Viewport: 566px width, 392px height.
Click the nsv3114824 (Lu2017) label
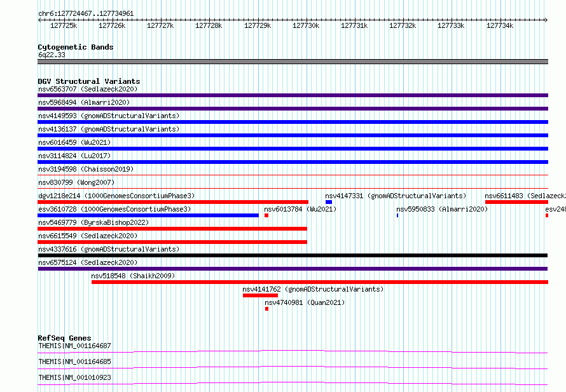[74, 156]
